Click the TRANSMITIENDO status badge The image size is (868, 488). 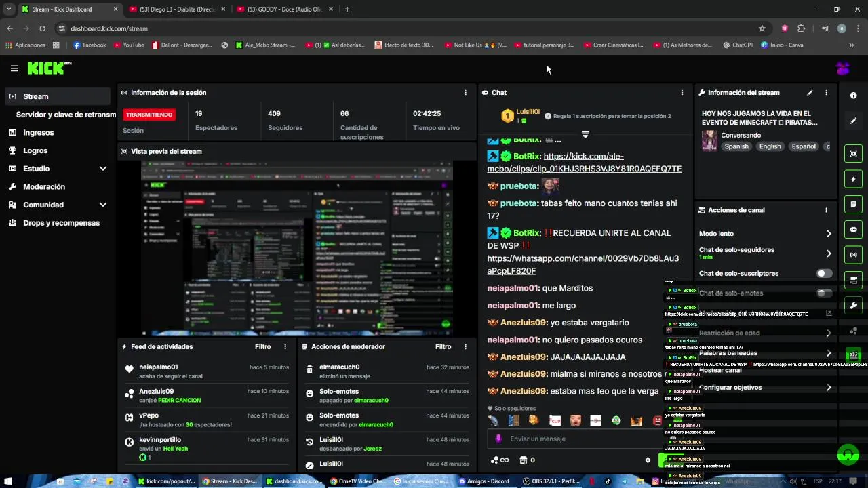(x=149, y=115)
